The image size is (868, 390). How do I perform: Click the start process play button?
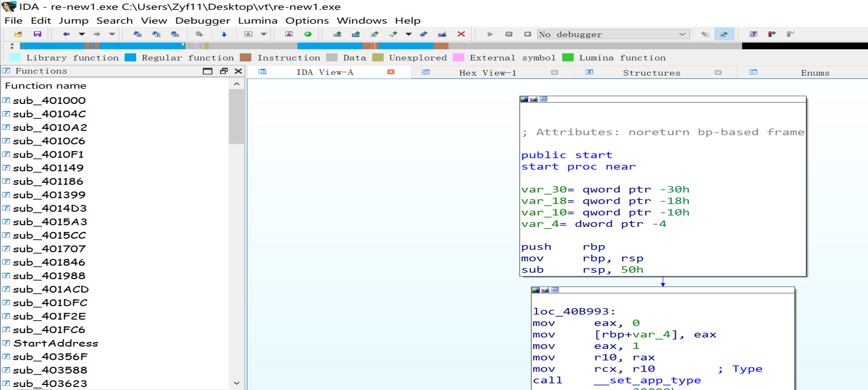coord(490,34)
